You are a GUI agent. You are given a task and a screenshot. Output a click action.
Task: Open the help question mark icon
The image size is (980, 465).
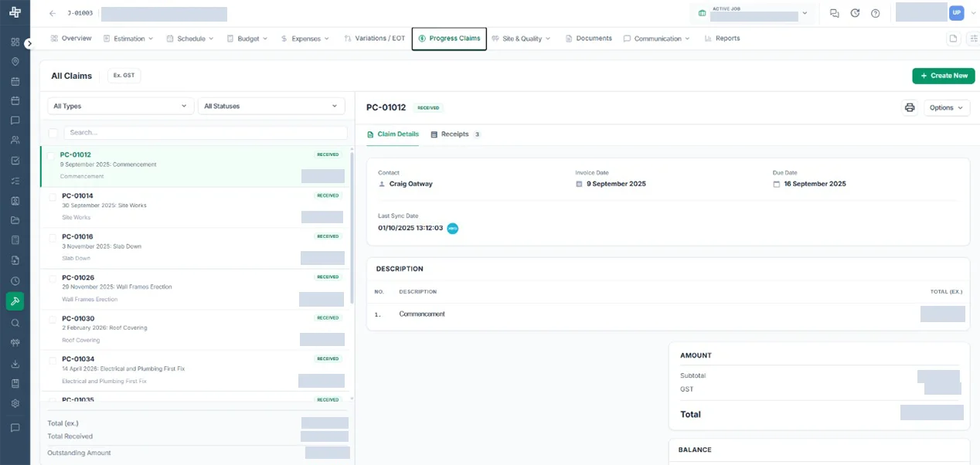pyautogui.click(x=875, y=13)
